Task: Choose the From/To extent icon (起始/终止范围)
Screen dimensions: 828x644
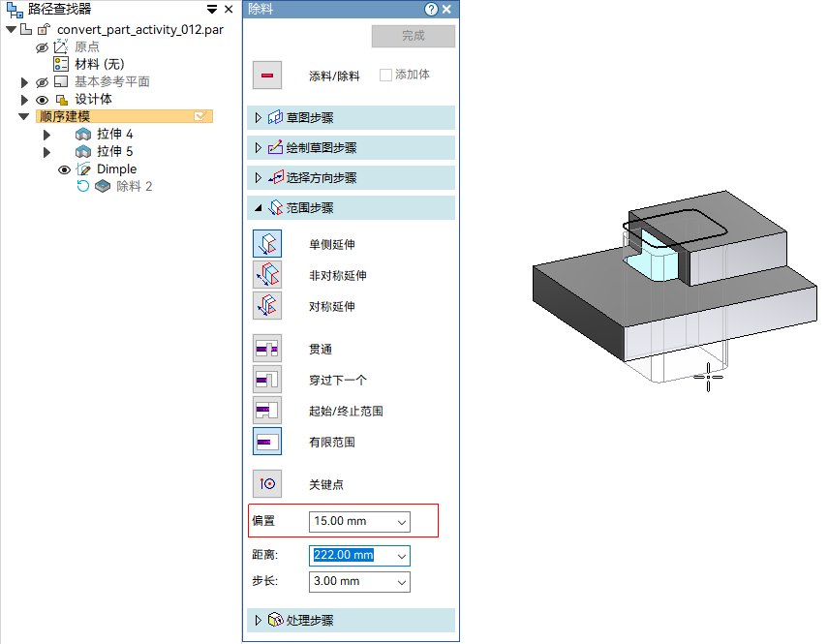Action: click(267, 411)
